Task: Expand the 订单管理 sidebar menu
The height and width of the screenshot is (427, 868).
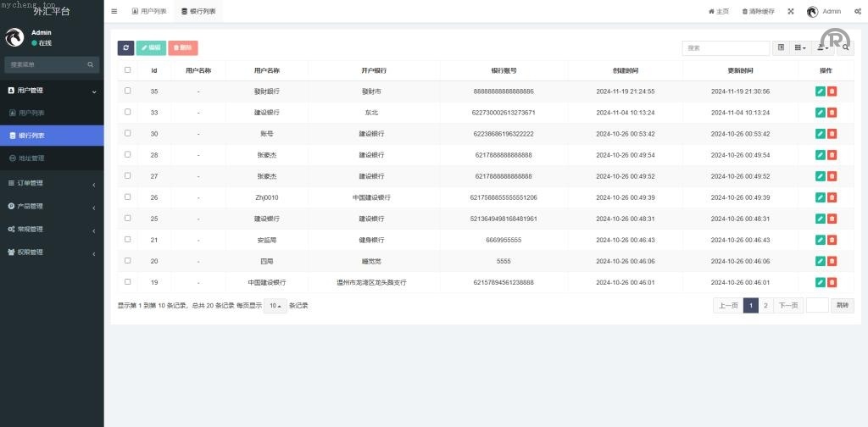Action: 51,183
